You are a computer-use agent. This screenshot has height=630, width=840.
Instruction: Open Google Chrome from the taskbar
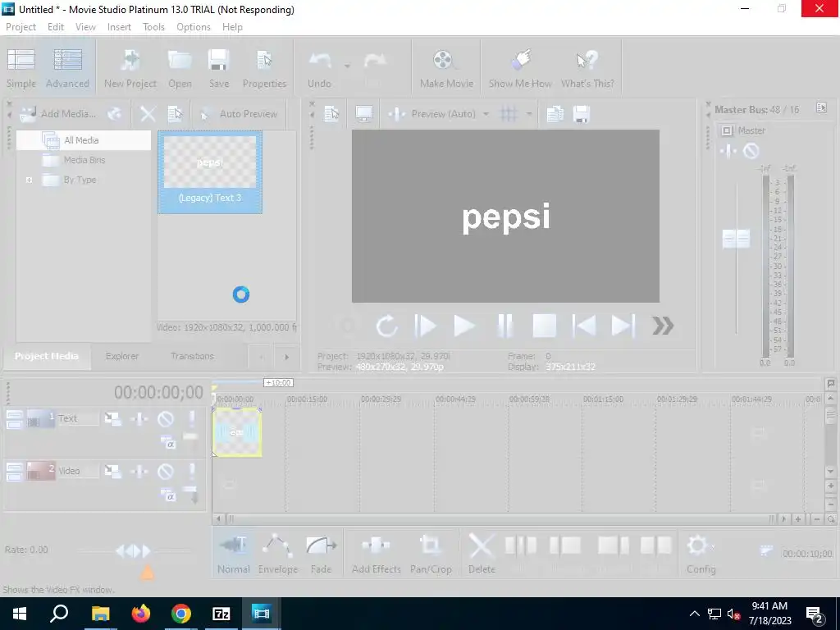pyautogui.click(x=181, y=614)
